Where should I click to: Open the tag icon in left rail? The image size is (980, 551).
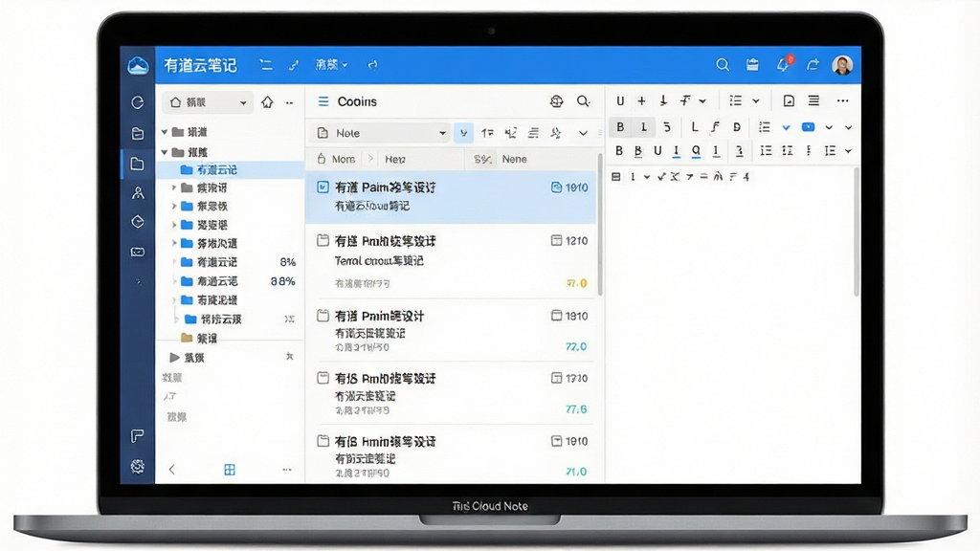click(x=138, y=222)
